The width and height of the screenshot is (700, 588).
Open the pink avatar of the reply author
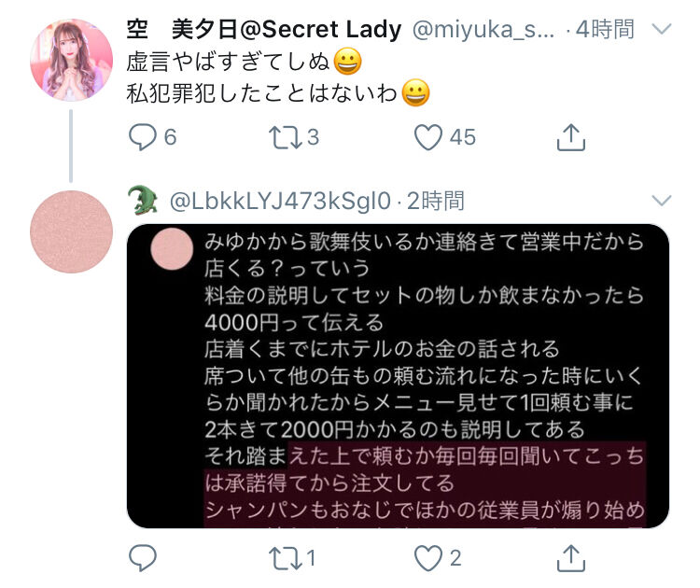pyautogui.click(x=72, y=231)
